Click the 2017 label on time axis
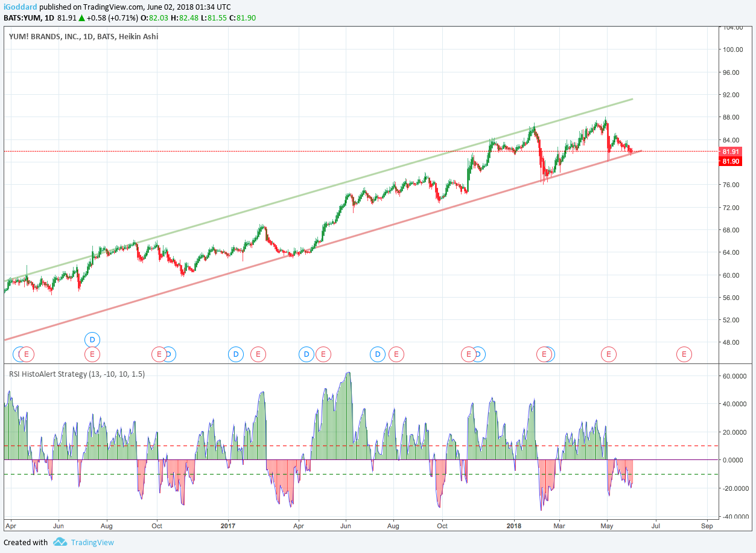Image resolution: width=756 pixels, height=553 pixels. [227, 526]
